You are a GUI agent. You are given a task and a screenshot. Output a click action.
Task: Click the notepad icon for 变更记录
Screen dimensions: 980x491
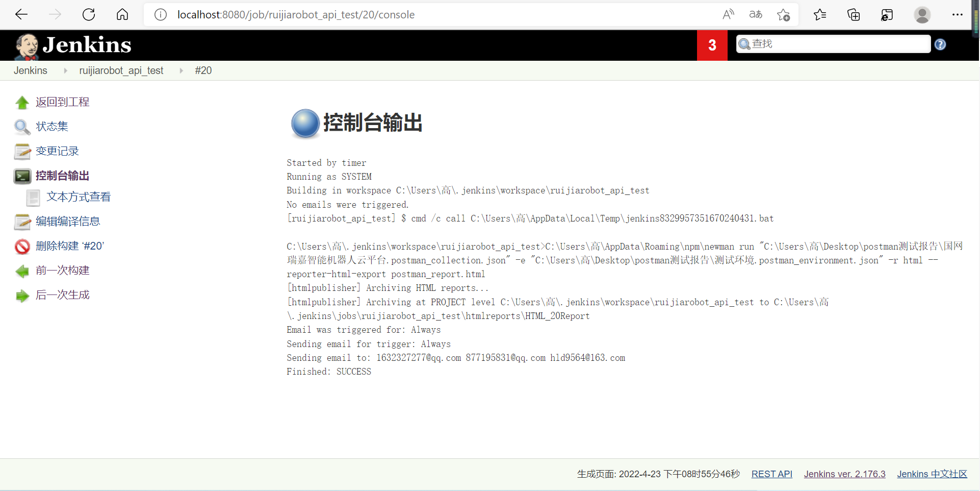pyautogui.click(x=22, y=152)
